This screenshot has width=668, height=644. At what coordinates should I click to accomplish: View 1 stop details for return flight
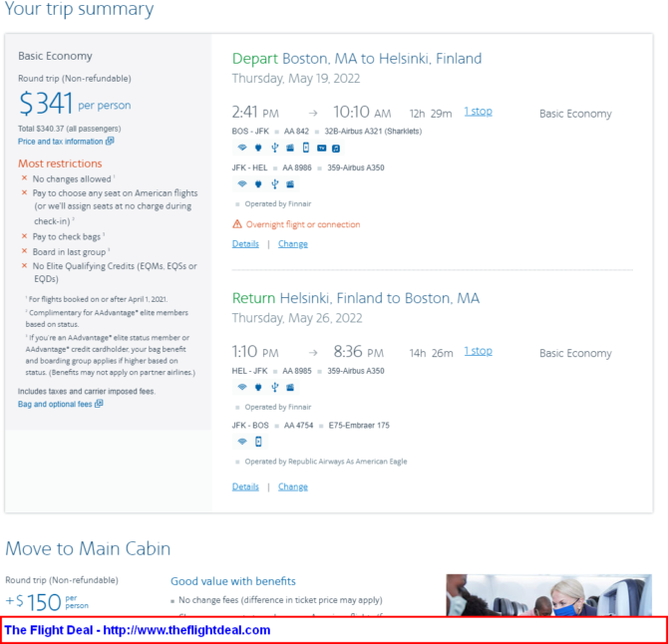click(x=478, y=351)
